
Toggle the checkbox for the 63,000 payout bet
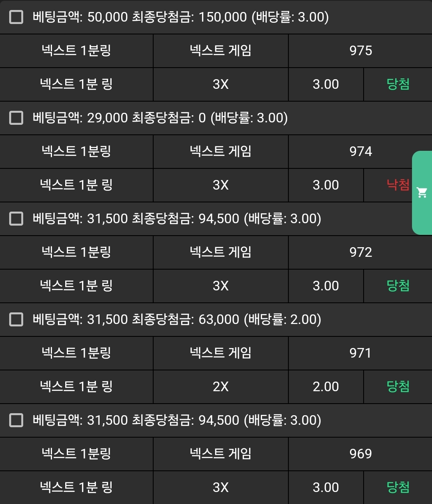click(x=16, y=320)
